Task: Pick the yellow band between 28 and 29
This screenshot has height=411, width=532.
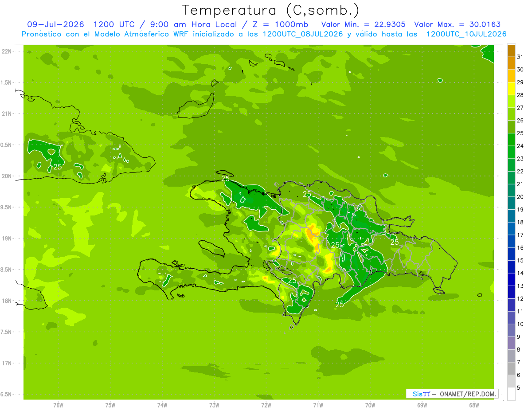Action: 511,89
